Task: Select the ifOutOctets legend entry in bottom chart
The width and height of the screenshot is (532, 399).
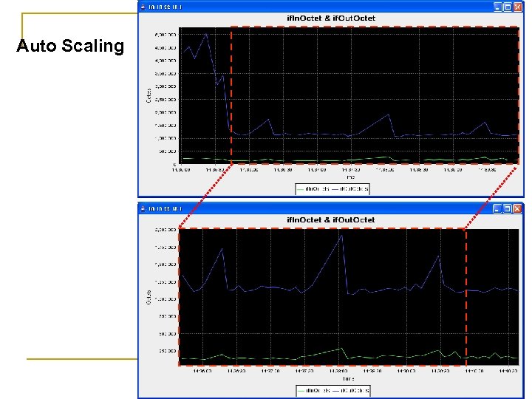Action: [x=350, y=390]
